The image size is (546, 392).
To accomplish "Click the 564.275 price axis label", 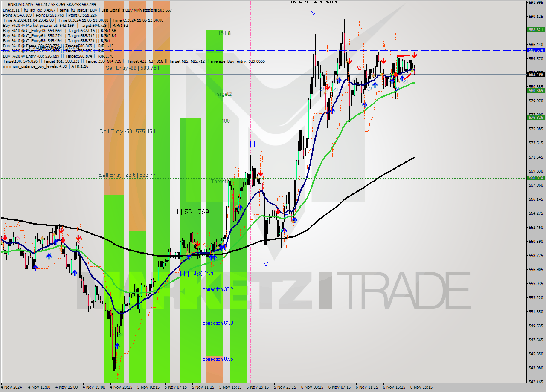I will pos(536,213).
